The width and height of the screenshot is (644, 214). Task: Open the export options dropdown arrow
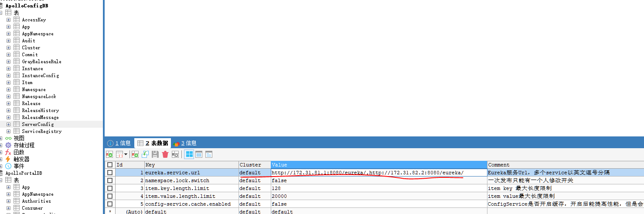[126, 154]
